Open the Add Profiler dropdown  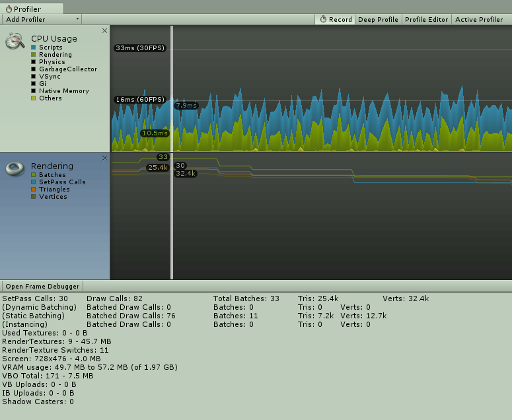tap(42, 20)
